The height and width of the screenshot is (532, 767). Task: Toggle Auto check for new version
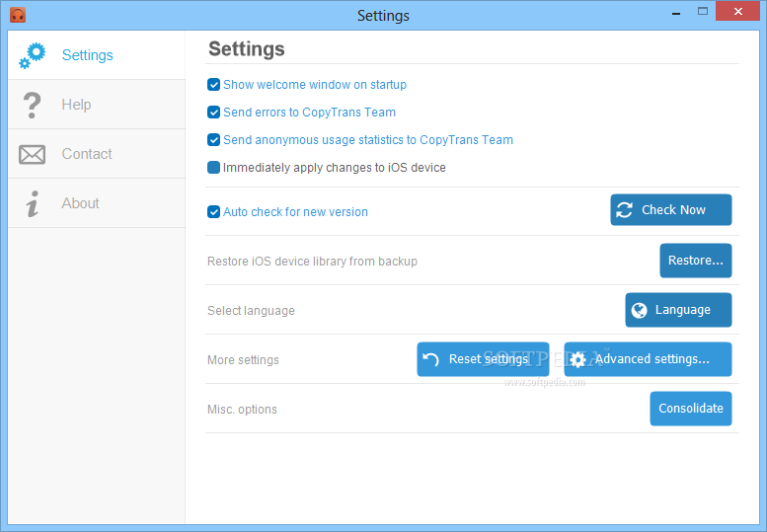point(214,212)
